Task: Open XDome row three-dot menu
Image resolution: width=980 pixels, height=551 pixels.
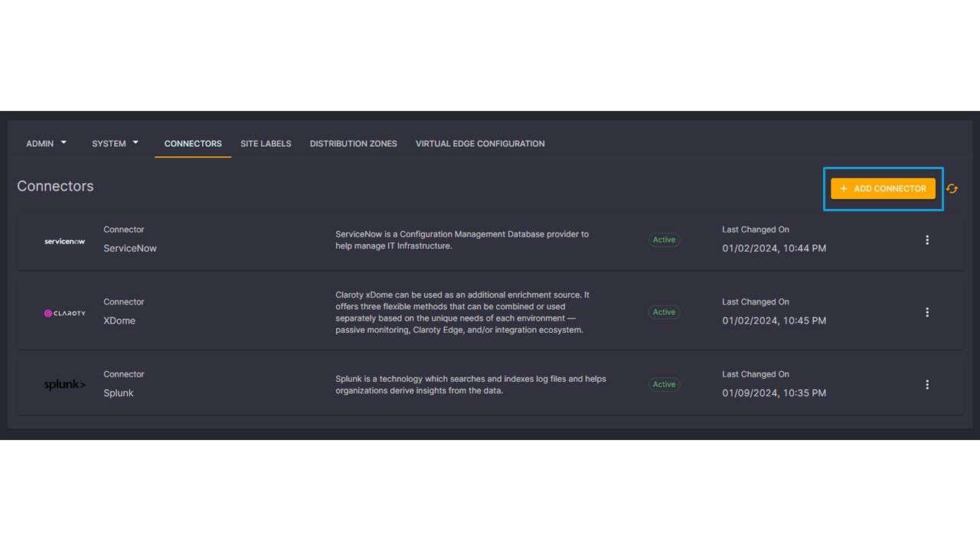Action: 927,312
